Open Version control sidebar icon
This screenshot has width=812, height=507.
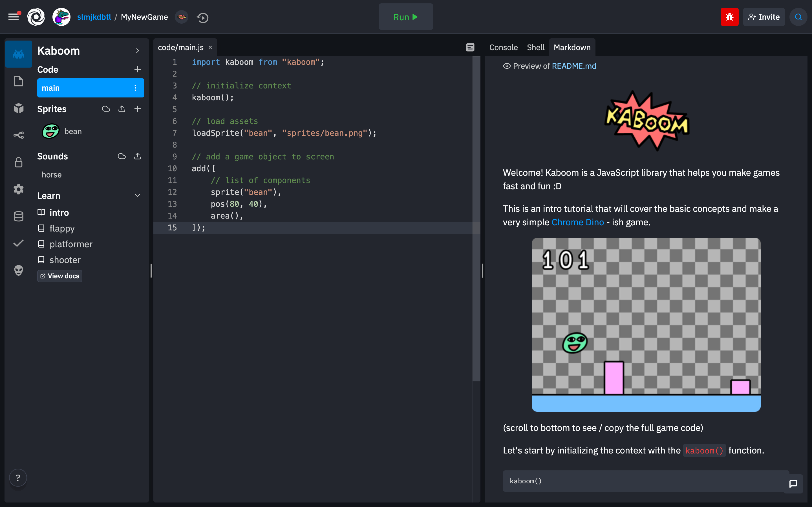pyautogui.click(x=18, y=135)
